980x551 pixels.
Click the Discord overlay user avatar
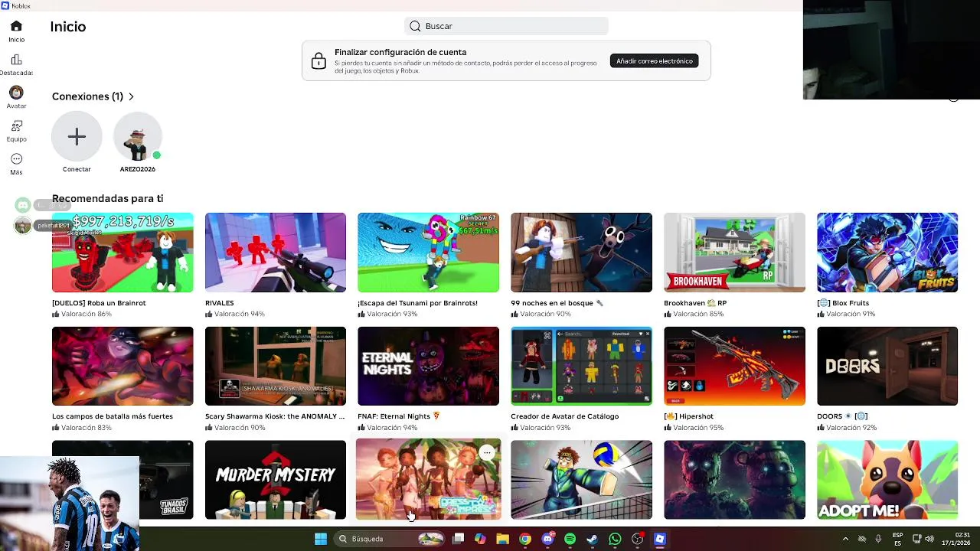pyautogui.click(x=23, y=226)
